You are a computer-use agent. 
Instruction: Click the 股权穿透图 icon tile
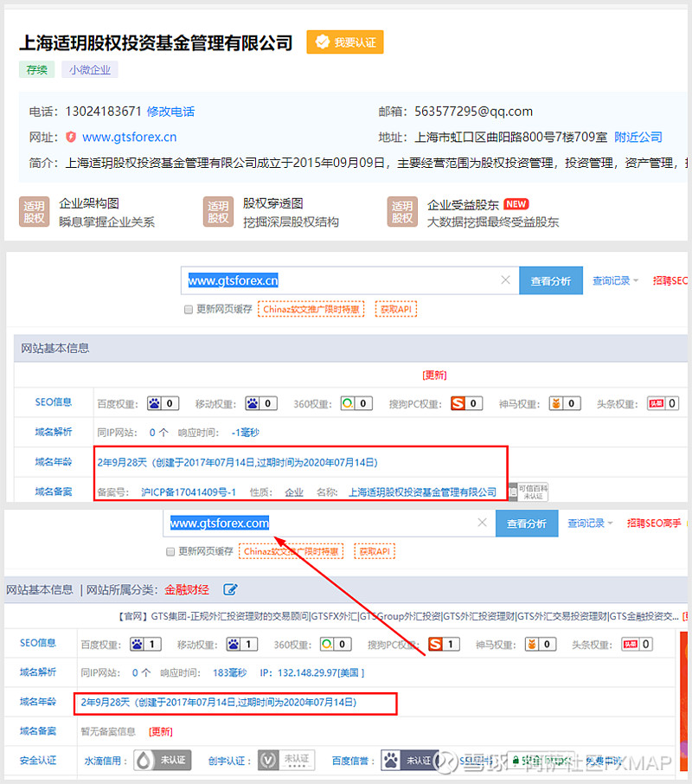click(218, 212)
